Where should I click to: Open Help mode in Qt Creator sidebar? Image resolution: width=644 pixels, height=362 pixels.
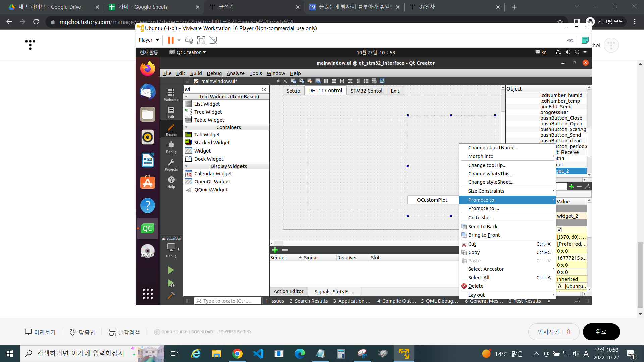(171, 182)
